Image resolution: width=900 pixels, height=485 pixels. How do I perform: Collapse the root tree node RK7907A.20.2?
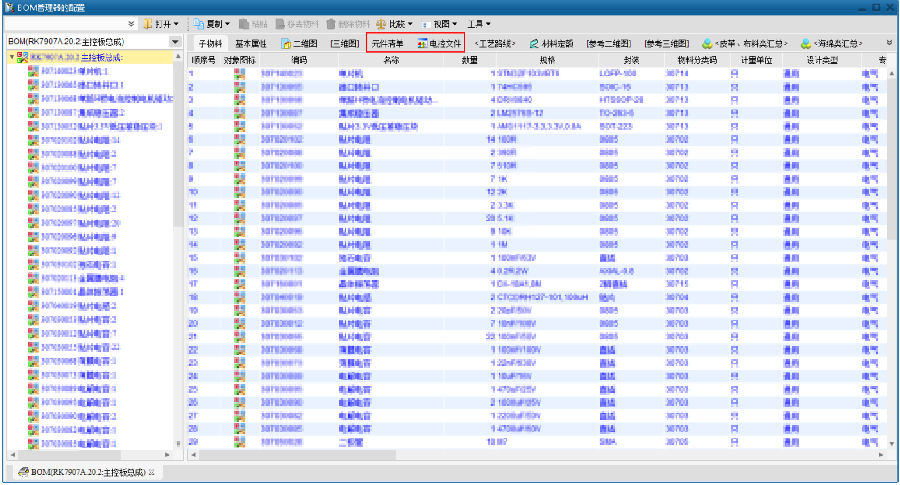(10, 57)
